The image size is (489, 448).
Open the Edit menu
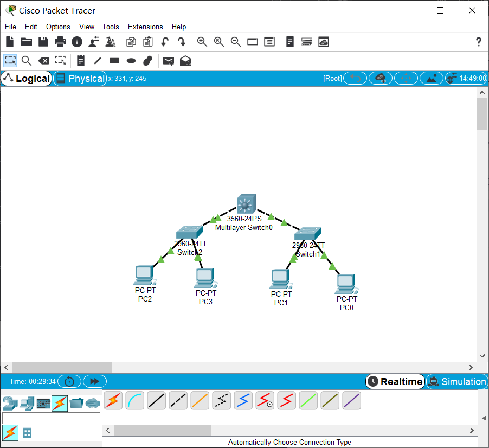pos(31,27)
